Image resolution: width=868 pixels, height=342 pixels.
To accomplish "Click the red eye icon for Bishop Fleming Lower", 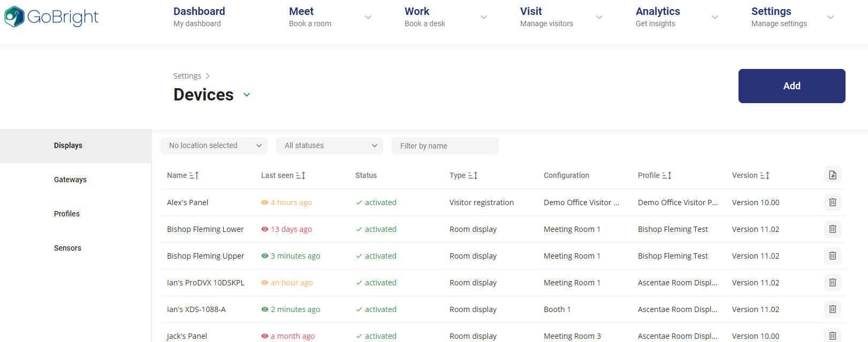I will tap(264, 229).
